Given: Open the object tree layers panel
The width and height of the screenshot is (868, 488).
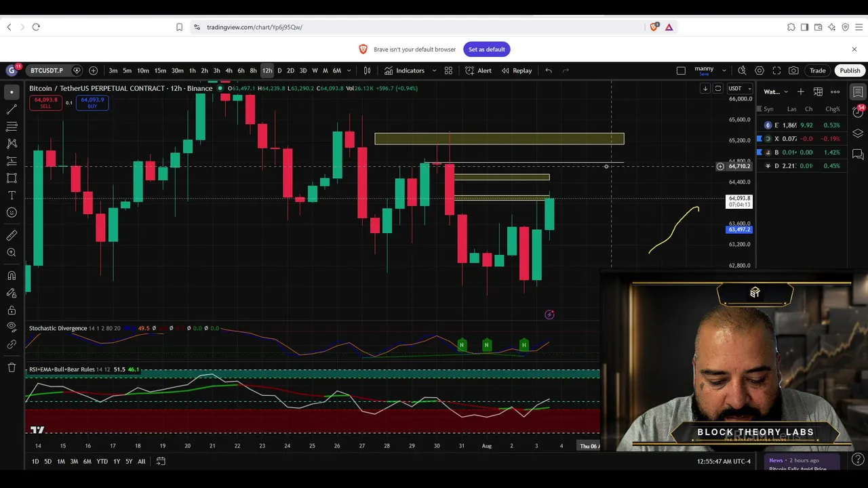Looking at the screenshot, I should (x=858, y=134).
